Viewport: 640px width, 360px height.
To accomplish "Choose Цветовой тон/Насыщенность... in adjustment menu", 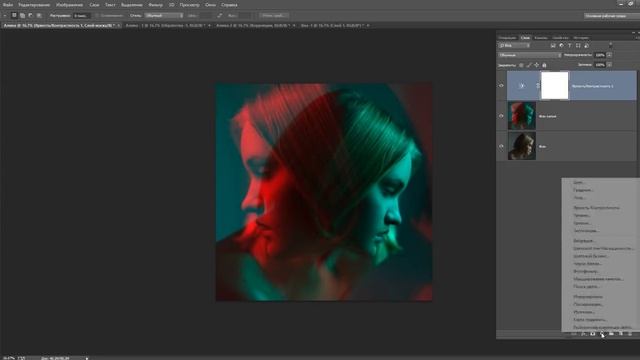I will coord(603,248).
